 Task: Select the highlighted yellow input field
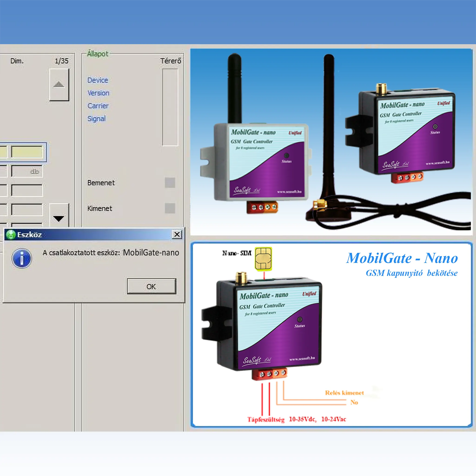click(x=27, y=152)
